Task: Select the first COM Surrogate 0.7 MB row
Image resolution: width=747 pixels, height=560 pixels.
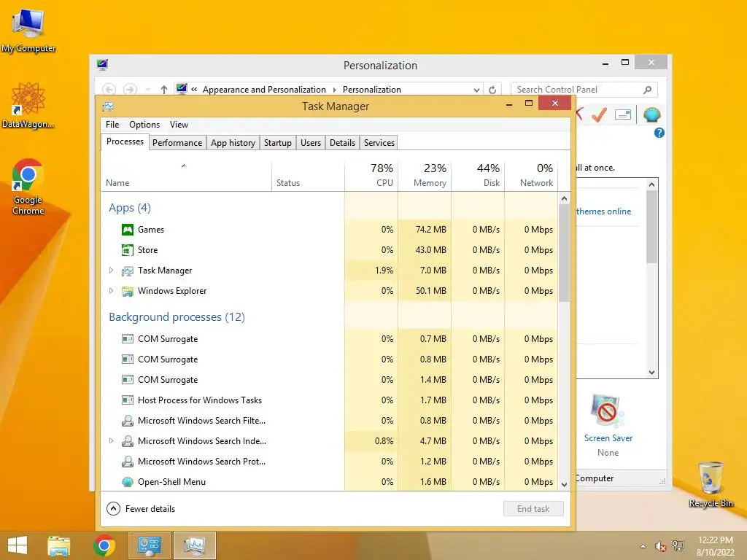Action: 329,339
